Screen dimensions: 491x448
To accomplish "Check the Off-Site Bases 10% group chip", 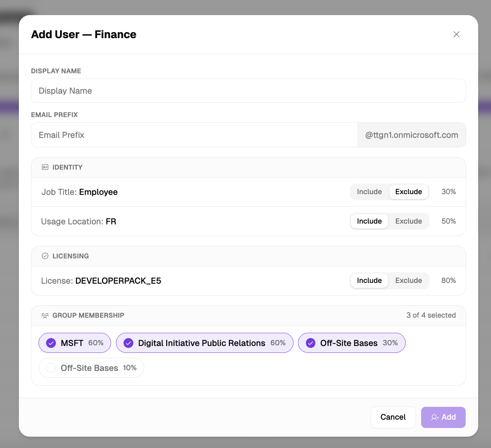I will pyautogui.click(x=91, y=368).
